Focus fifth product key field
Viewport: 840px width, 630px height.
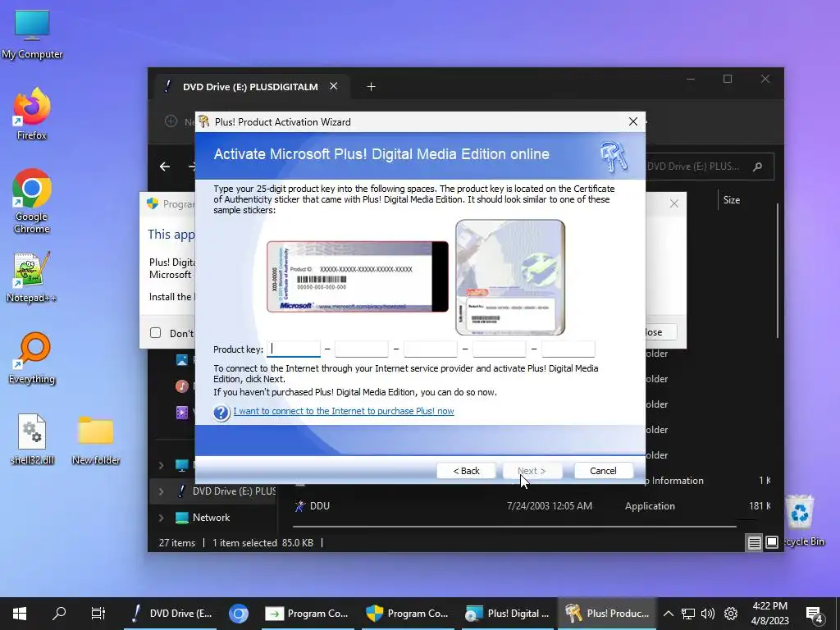coord(568,349)
